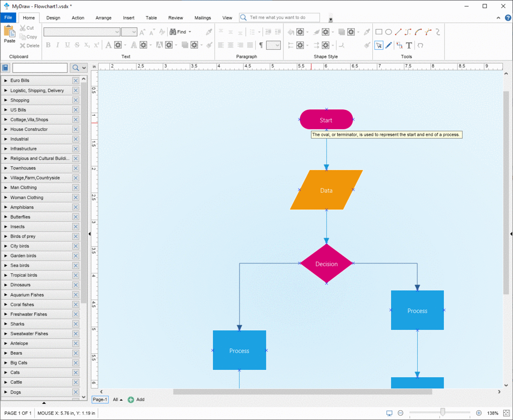Select the Connector tool
The width and height of the screenshot is (513, 420).
(x=399, y=45)
